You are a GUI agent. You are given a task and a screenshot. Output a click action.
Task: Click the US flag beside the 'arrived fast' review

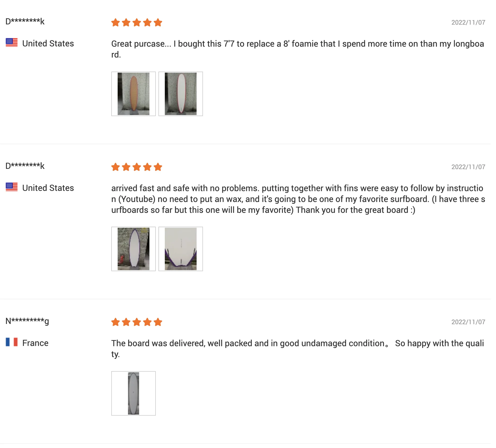(x=12, y=187)
